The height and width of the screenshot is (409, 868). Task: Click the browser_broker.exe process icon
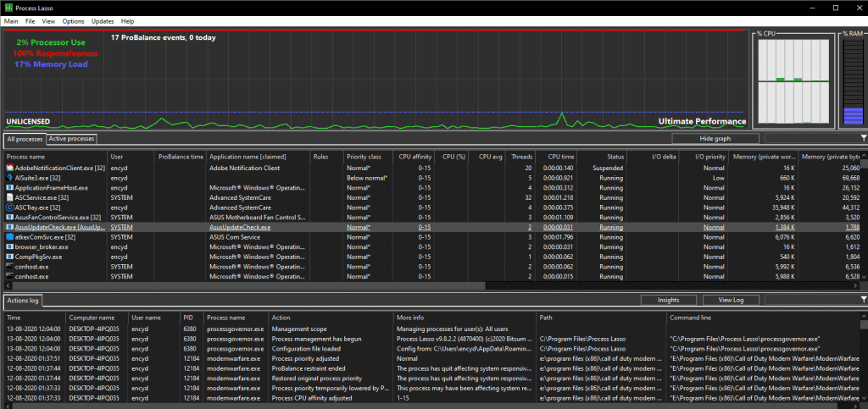click(9, 246)
